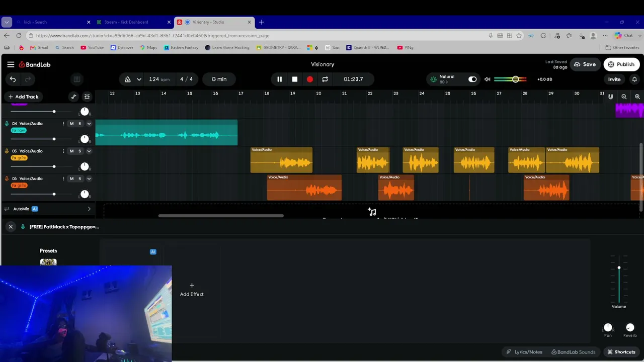
Task: Open the browser tab list dropdown
Action: pyautogui.click(x=7, y=22)
